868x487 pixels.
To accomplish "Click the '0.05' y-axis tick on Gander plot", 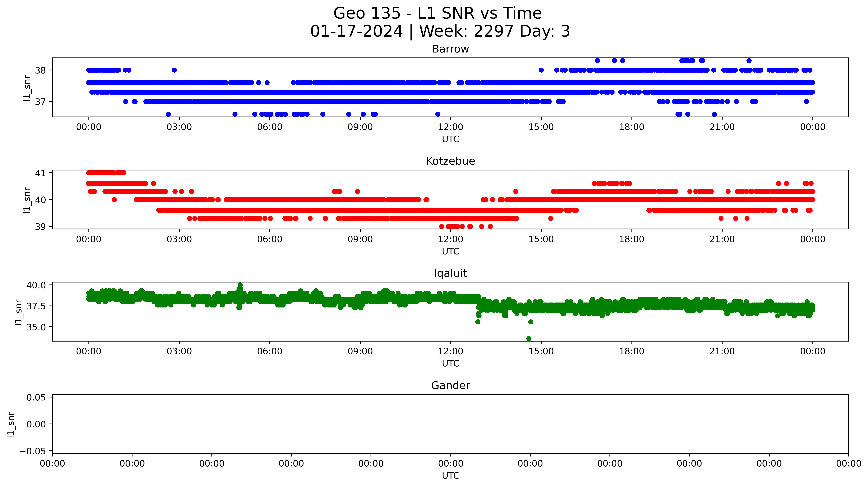I will click(36, 397).
